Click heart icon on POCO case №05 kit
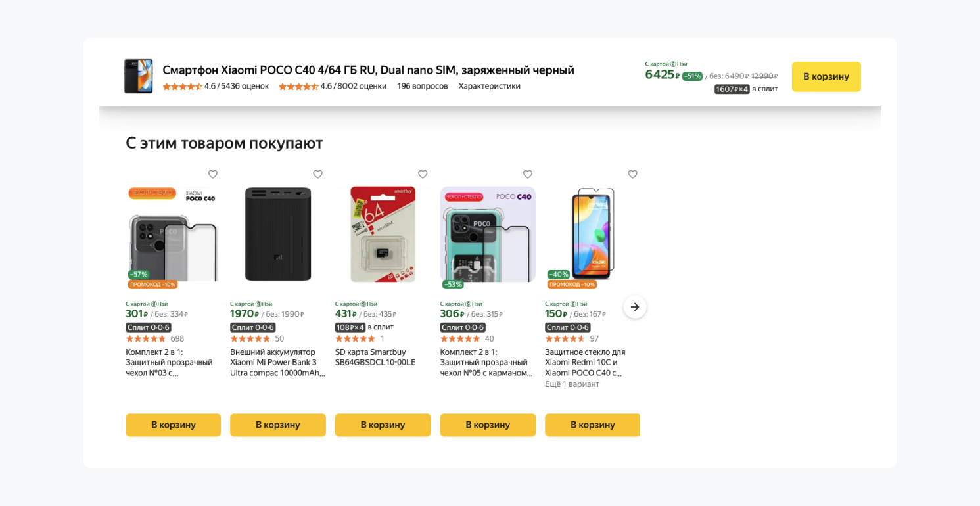The height and width of the screenshot is (506, 980). click(527, 174)
